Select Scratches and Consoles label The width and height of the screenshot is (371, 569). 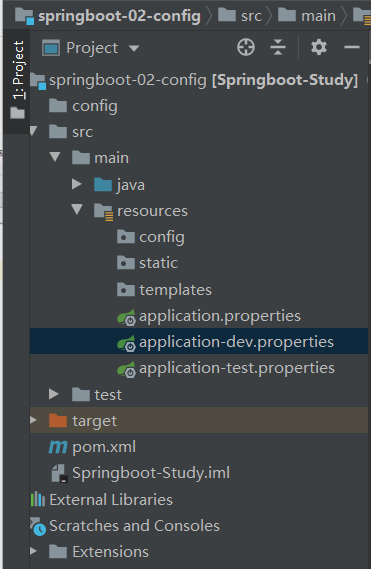click(x=134, y=526)
